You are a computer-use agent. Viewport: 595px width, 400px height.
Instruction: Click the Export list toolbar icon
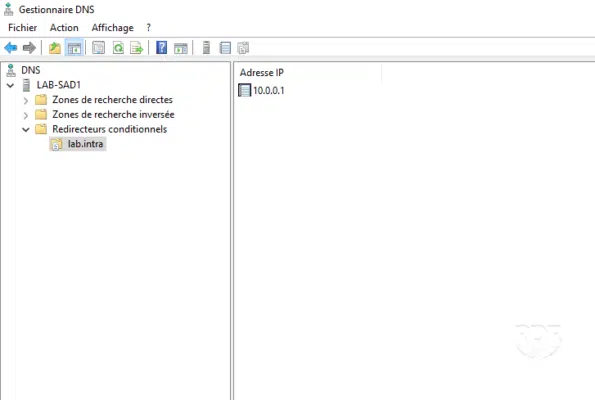pyautogui.click(x=137, y=48)
